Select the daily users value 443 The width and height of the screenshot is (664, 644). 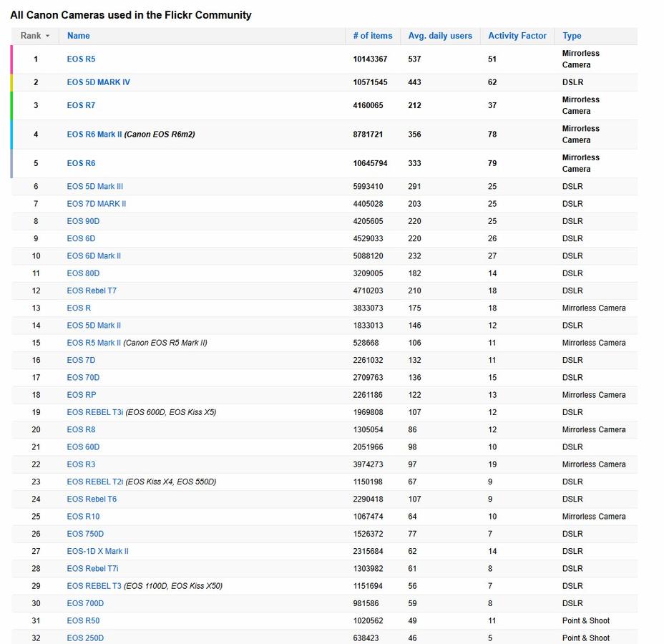click(414, 82)
